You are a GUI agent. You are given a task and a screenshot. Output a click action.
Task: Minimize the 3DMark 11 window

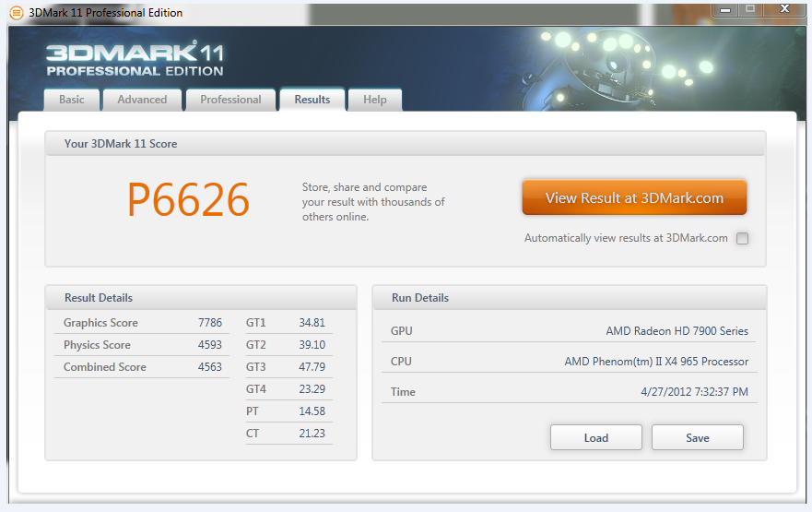pyautogui.click(x=725, y=10)
